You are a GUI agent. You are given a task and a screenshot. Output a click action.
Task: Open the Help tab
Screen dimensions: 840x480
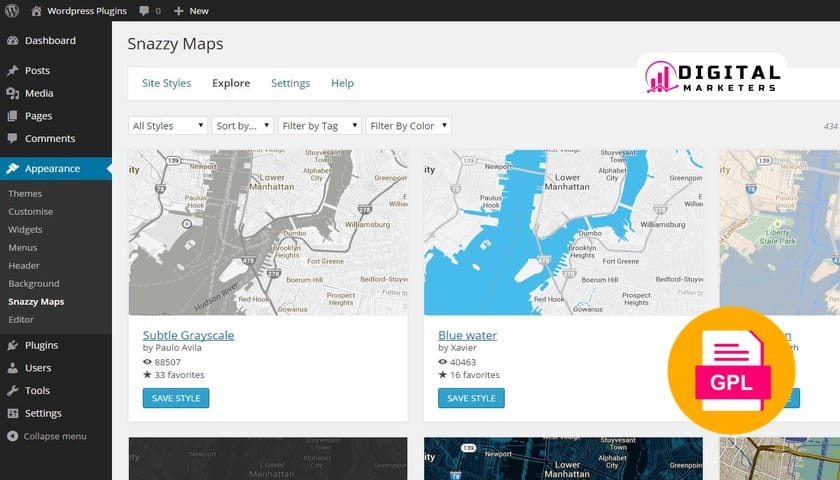[342, 83]
